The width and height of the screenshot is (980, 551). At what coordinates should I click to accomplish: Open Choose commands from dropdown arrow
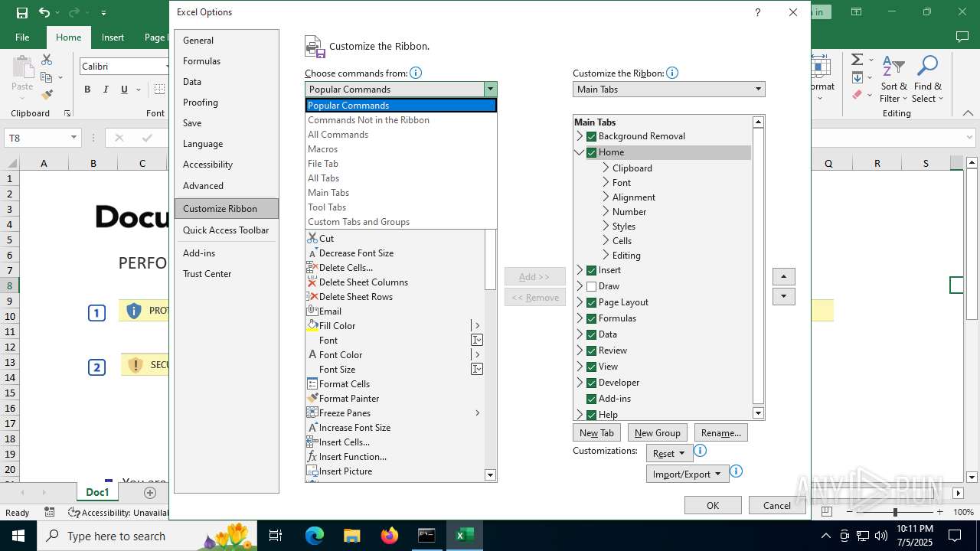pos(490,90)
